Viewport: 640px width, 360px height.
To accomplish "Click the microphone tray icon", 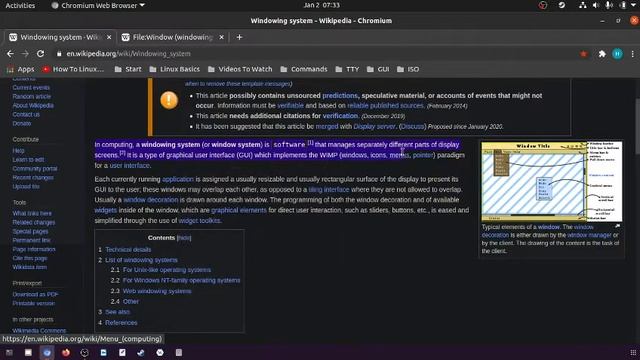I will coord(609,5).
